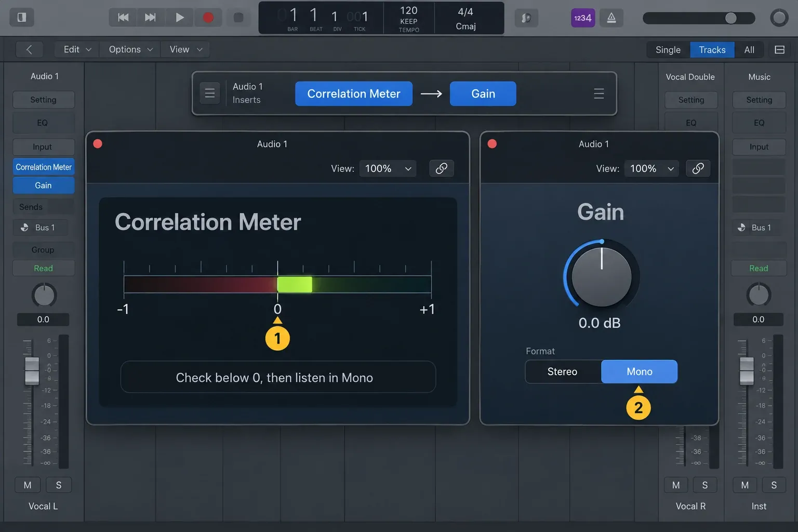The width and height of the screenshot is (798, 532).
Task: Switch mixer to All view
Action: 749,50
